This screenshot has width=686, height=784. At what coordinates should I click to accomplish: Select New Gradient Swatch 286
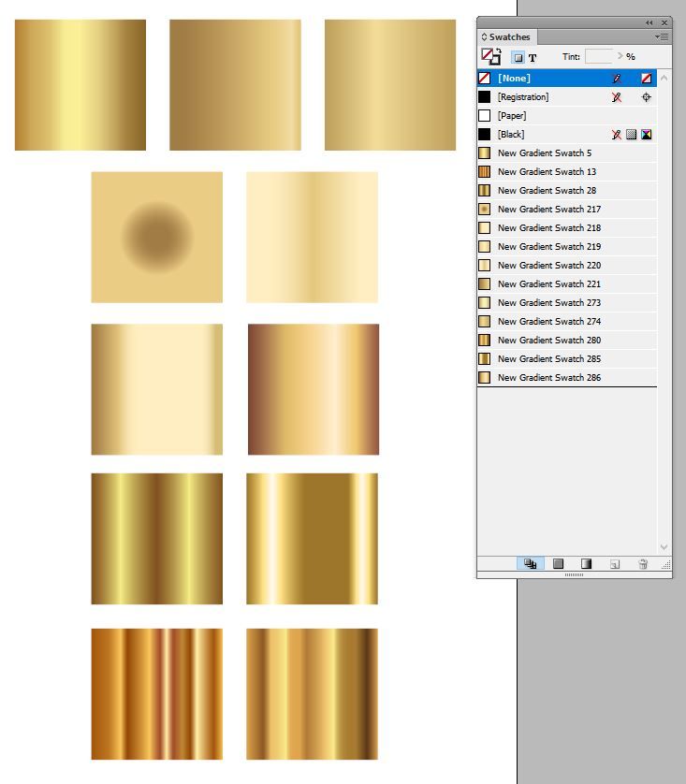pyautogui.click(x=567, y=378)
